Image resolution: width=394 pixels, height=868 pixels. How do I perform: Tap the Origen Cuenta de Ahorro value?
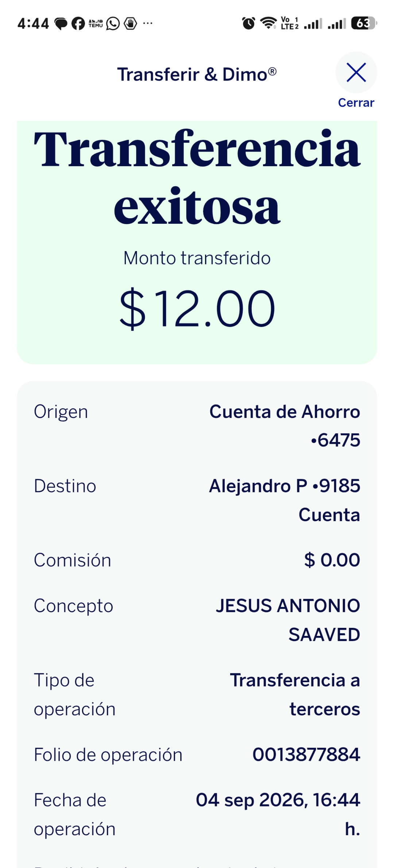coord(285,426)
